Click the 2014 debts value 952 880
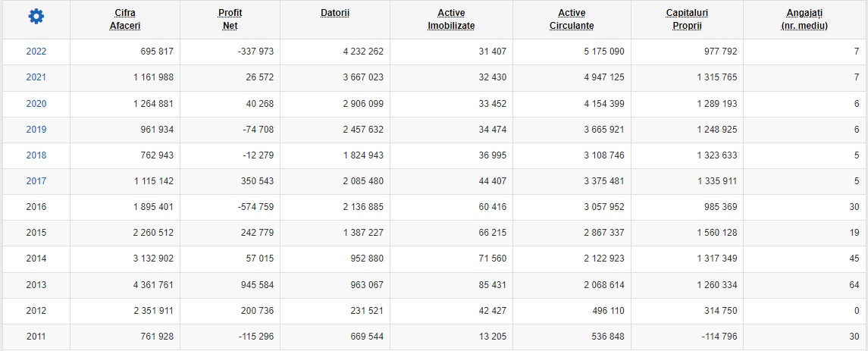Image resolution: width=868 pixels, height=351 pixels. 365,259
